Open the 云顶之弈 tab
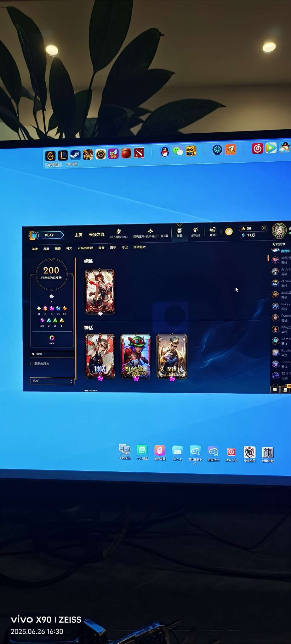The width and height of the screenshot is (291, 644). [97, 235]
